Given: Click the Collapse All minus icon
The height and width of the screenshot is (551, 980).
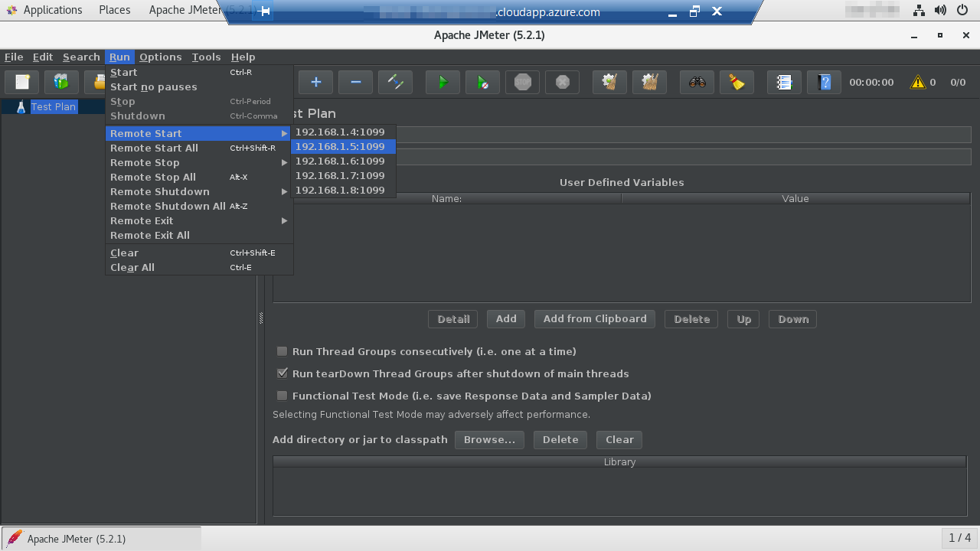Looking at the screenshot, I should point(355,82).
